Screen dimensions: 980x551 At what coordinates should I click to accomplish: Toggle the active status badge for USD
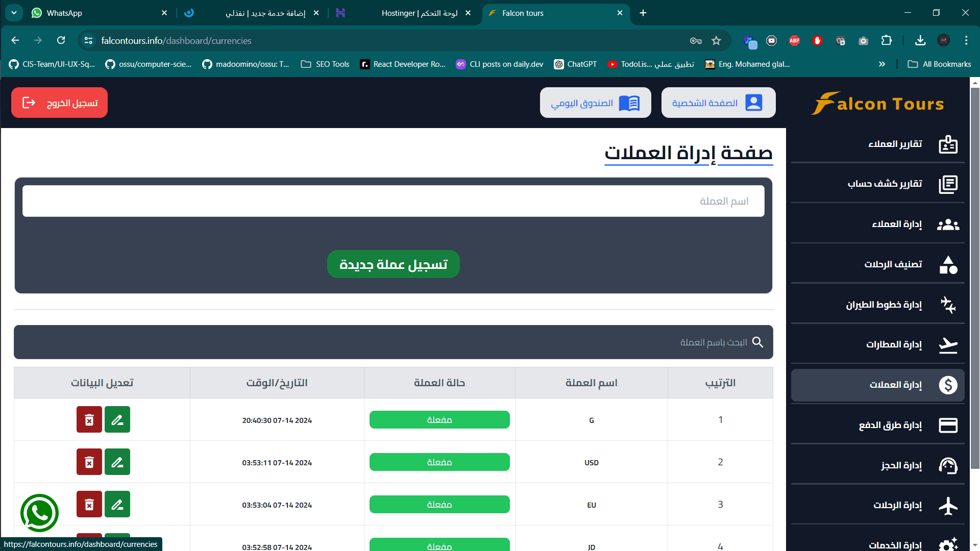click(x=439, y=462)
